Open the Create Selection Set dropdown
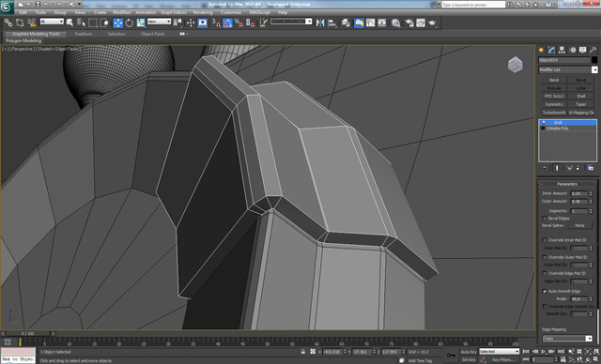Image resolution: width=601 pixels, height=364 pixels. [291, 22]
